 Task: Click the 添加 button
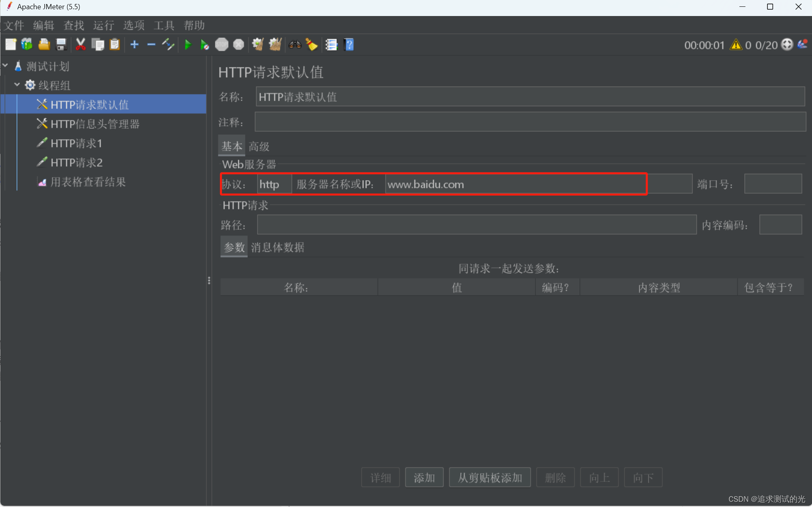pyautogui.click(x=424, y=477)
